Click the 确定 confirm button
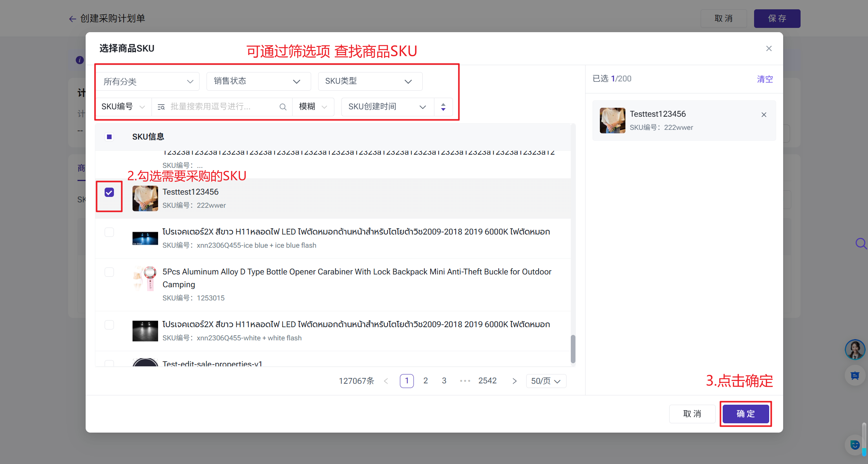 coord(746,414)
